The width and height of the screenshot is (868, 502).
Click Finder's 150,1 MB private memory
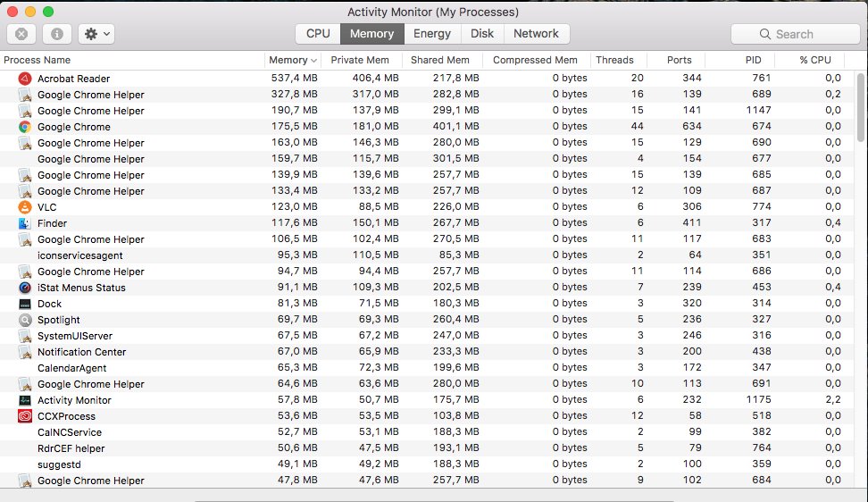point(375,222)
